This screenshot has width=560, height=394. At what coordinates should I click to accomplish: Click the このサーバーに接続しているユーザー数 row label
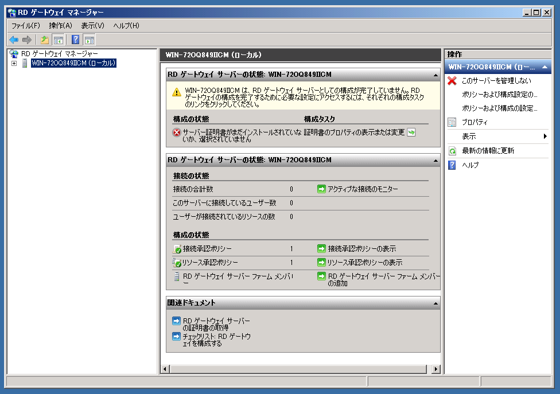pos(224,203)
